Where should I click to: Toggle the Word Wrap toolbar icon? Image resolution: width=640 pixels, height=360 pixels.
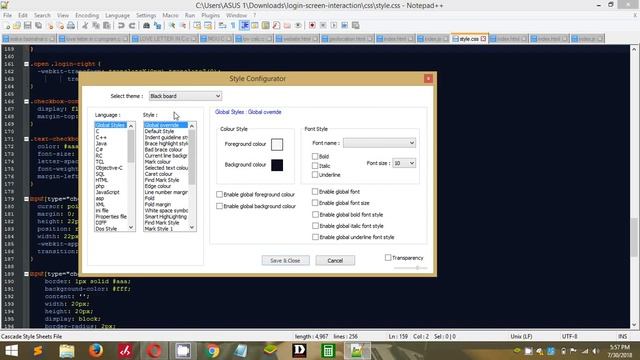pos(222,25)
